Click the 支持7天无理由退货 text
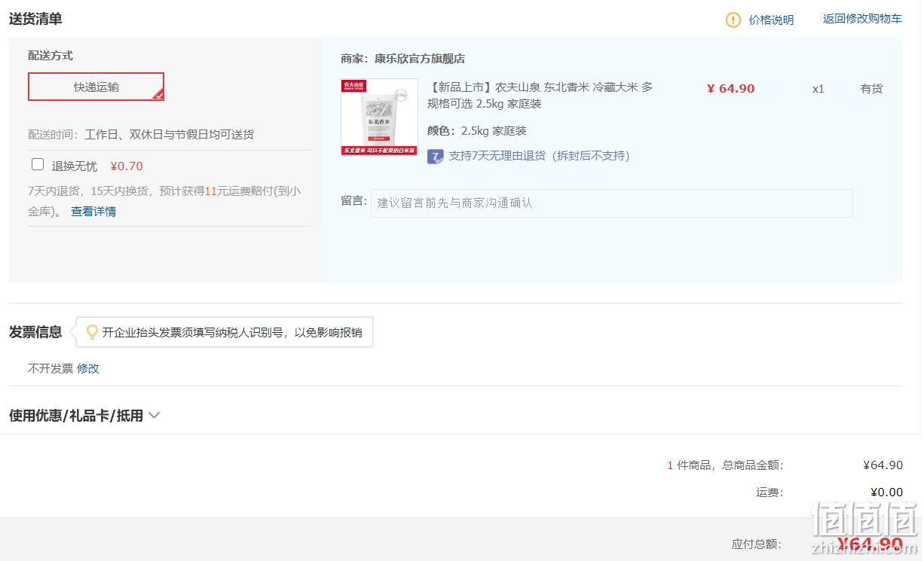 coord(539,156)
